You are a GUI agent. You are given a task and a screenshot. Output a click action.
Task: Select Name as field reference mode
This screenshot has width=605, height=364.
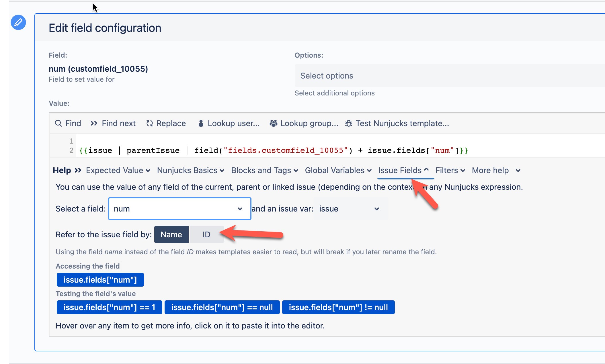click(x=171, y=234)
